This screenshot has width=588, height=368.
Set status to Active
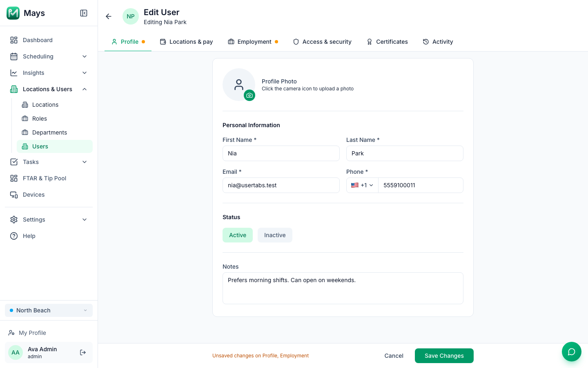tap(238, 235)
